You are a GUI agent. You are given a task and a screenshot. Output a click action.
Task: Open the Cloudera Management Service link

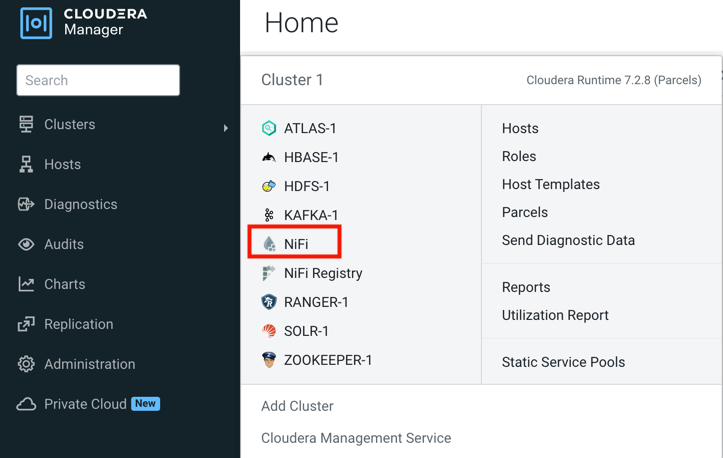(x=356, y=438)
